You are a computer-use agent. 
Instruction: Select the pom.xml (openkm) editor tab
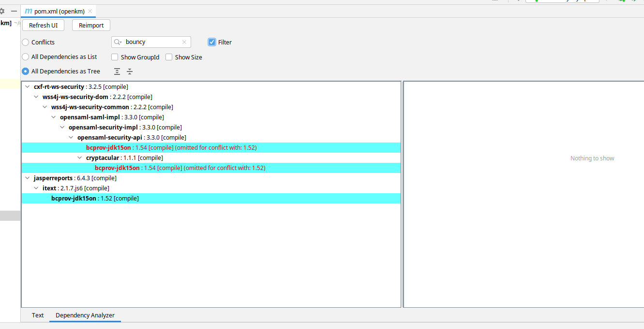pos(58,11)
